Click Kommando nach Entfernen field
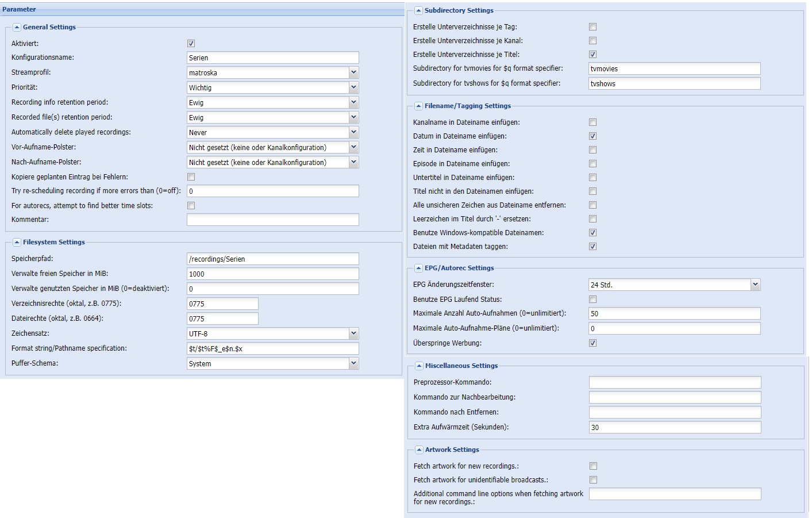 tap(675, 412)
